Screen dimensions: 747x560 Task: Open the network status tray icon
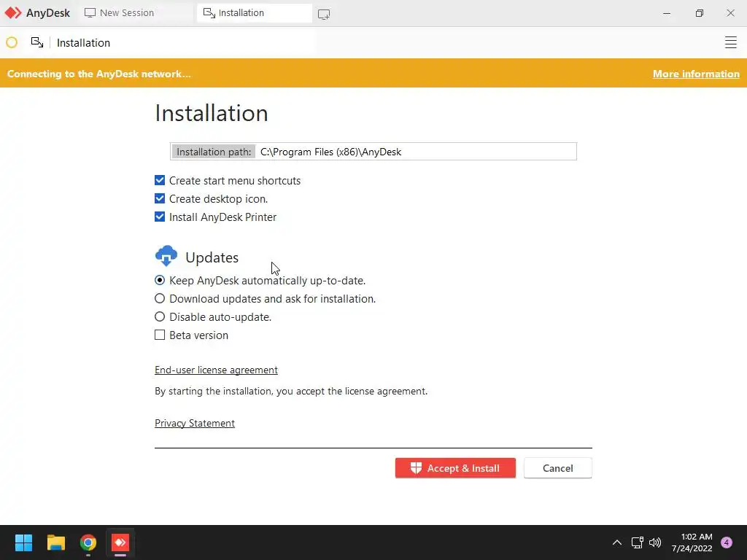(638, 542)
